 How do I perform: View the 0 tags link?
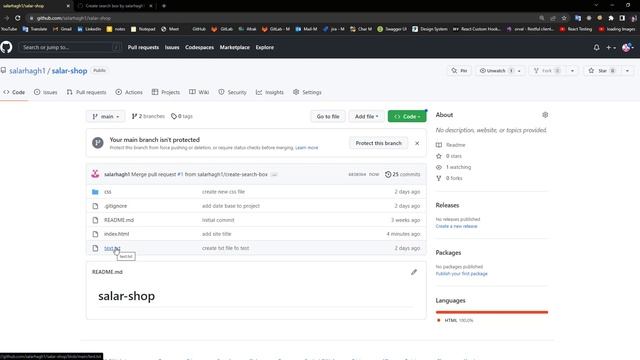pos(182,116)
